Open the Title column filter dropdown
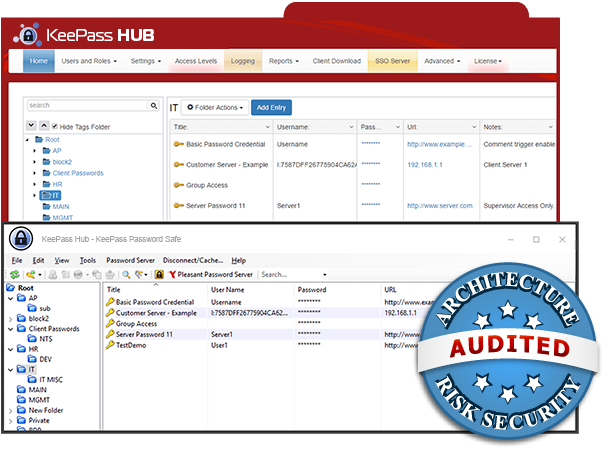Image resolution: width=603 pixels, height=457 pixels. tap(267, 127)
